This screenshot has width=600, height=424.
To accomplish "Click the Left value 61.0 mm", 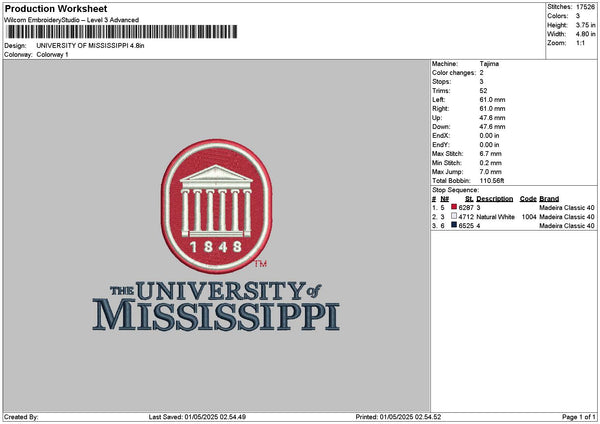I will click(x=492, y=100).
